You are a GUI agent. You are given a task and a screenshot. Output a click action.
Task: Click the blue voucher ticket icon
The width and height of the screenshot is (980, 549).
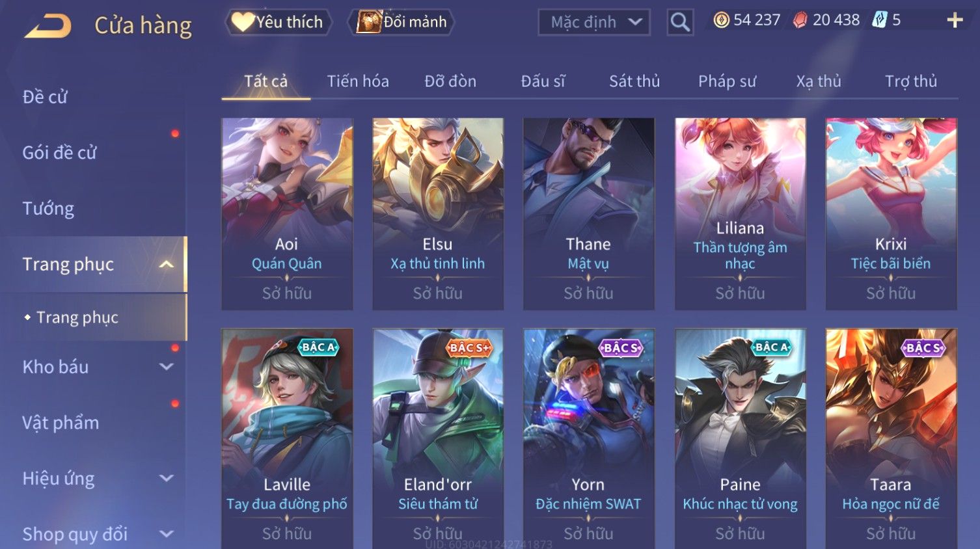tap(880, 20)
